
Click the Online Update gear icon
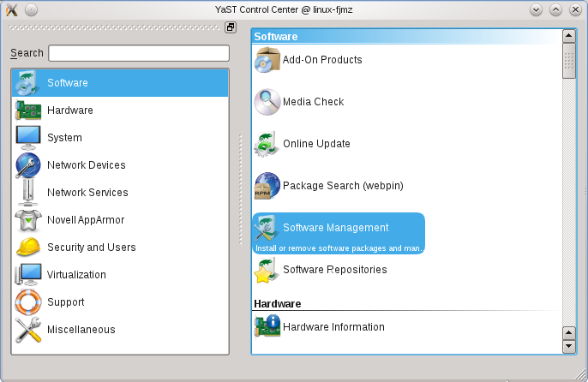point(267,144)
